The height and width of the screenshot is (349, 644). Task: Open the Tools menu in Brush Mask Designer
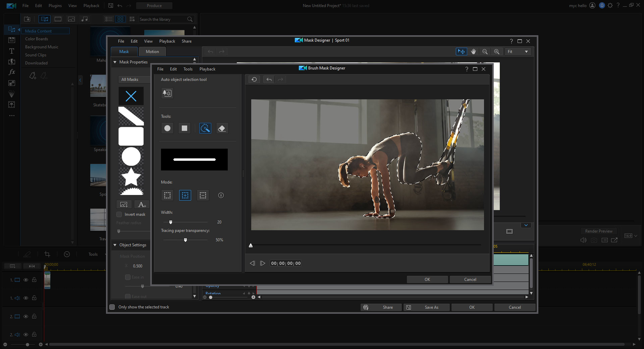point(187,69)
